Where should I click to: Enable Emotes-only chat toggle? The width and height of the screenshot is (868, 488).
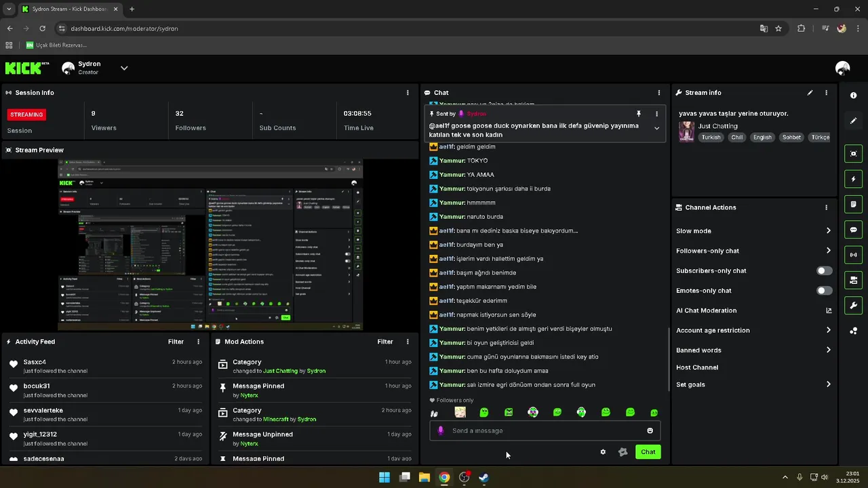click(824, 291)
